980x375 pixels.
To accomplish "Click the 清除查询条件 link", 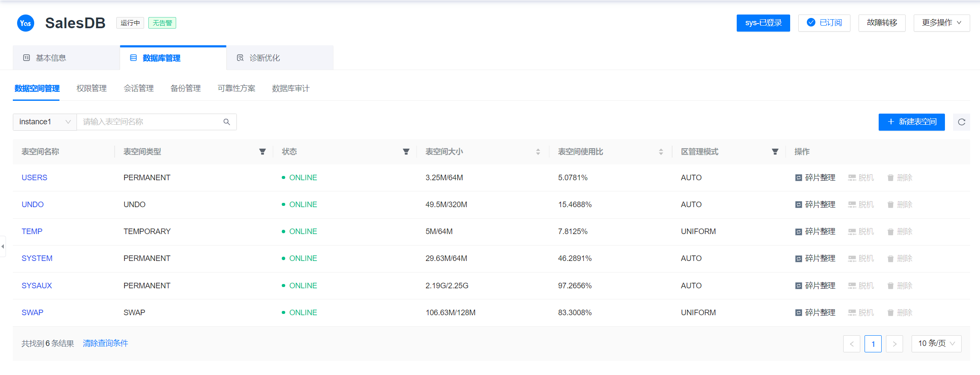I will [105, 343].
